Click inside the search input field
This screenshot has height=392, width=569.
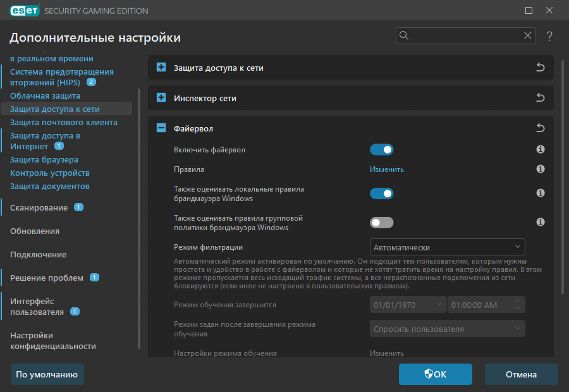[466, 35]
